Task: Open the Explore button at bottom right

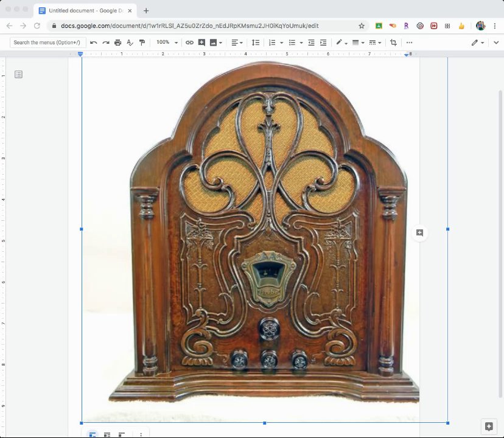Action: pos(489,426)
